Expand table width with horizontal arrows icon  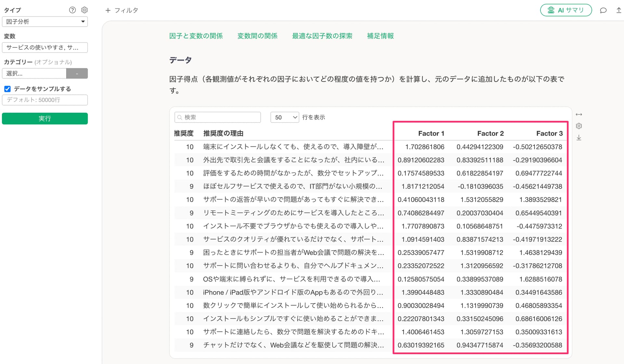579,114
